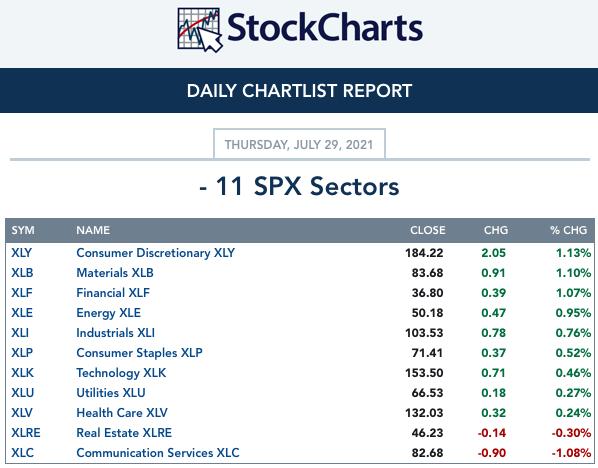Select the Energy XLE name link

click(108, 313)
